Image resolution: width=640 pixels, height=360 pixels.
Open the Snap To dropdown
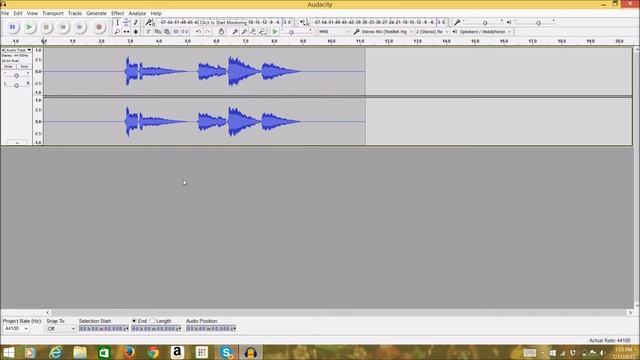pyautogui.click(x=61, y=329)
